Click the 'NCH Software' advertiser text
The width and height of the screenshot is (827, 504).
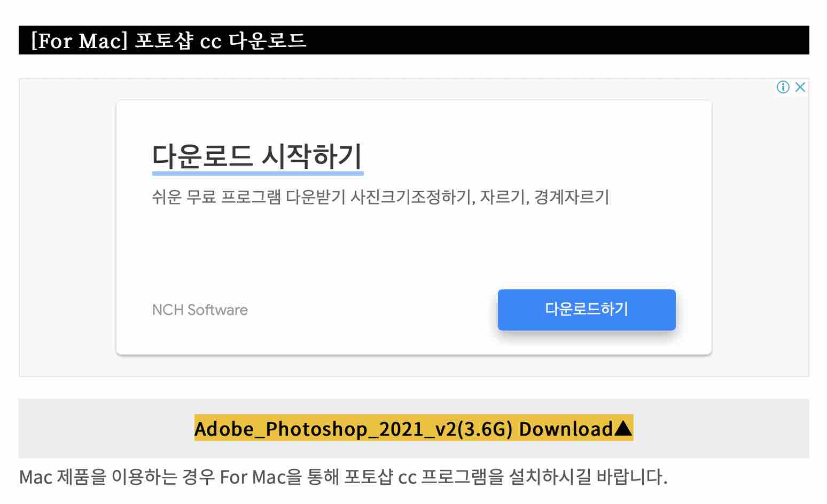(200, 310)
